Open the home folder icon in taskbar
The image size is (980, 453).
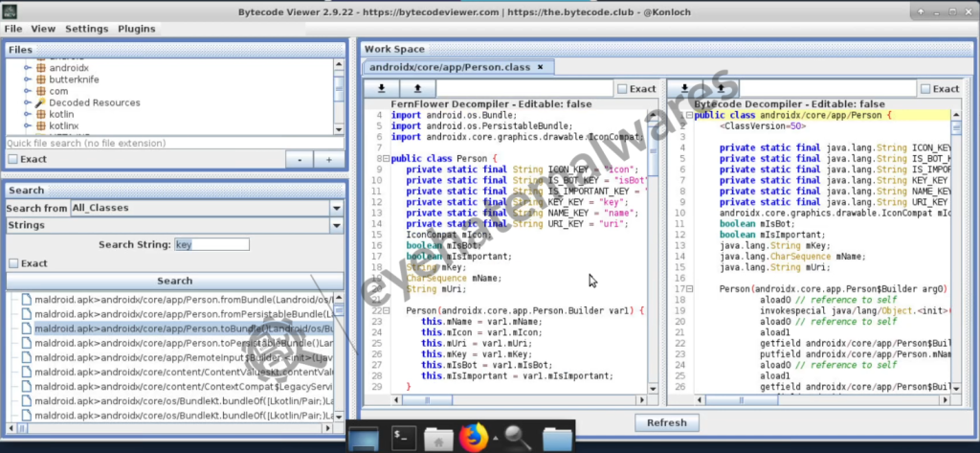[438, 439]
